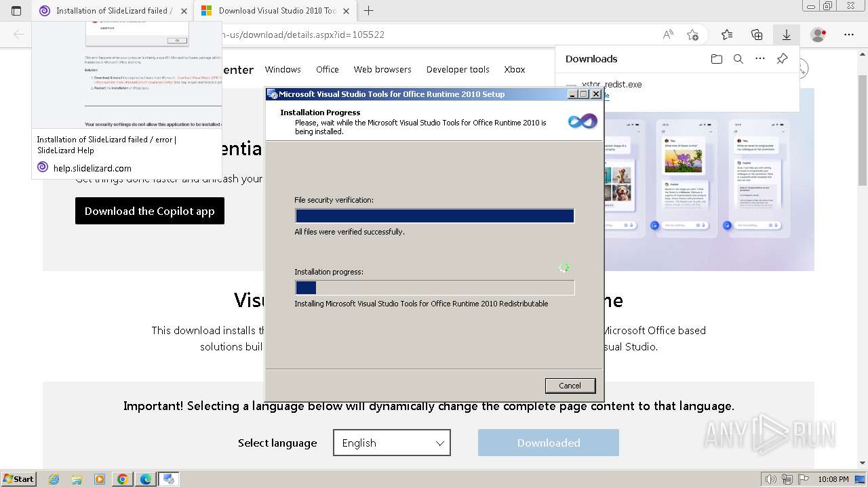The width and height of the screenshot is (868, 488).
Task: Launch Internet Explorer from taskbar
Action: (54, 479)
